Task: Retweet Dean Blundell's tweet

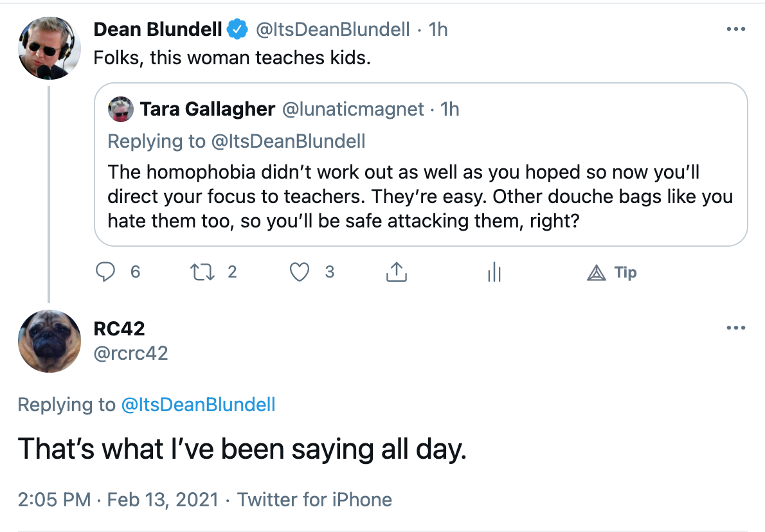Action: (202, 272)
